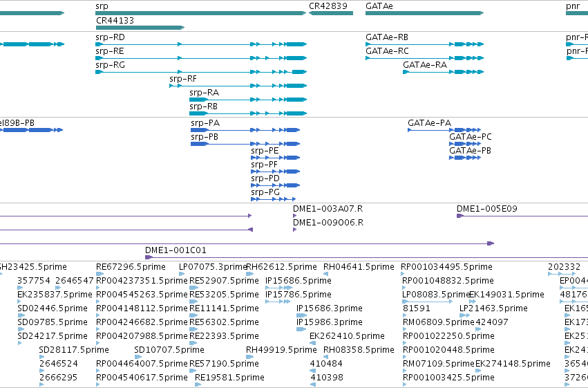
Task: Select EST RP001034495.5prime
Action: click(403, 274)
